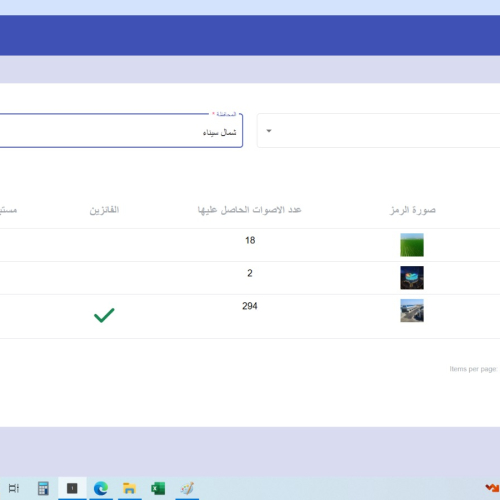The width and height of the screenshot is (500, 500).
Task: Sort by the عدد الاصوات الحاصل عليها column header
Action: tap(249, 210)
